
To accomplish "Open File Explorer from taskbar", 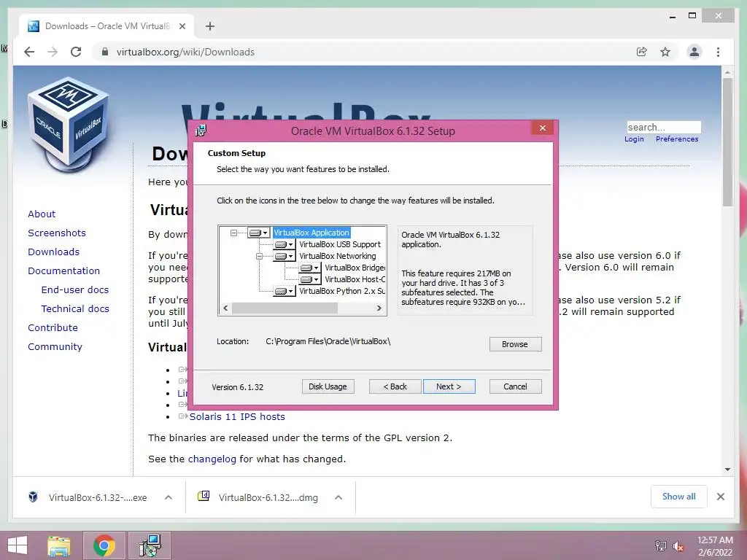I will (59, 545).
